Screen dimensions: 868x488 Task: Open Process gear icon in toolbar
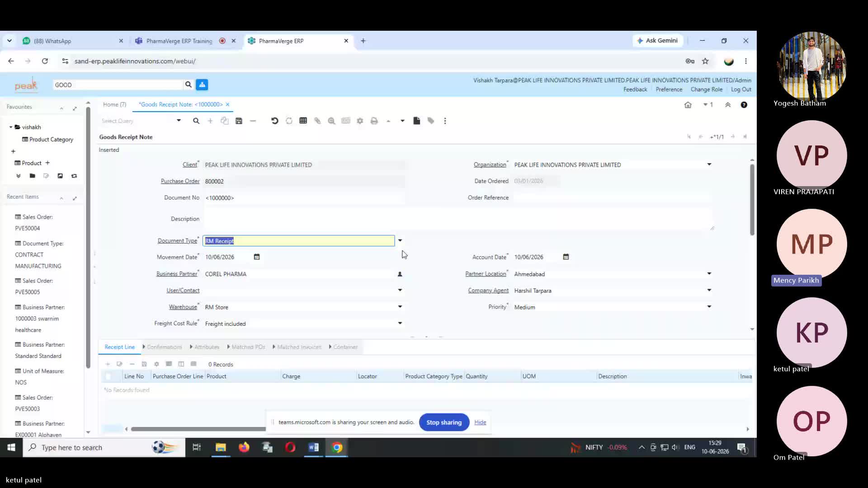(360, 121)
